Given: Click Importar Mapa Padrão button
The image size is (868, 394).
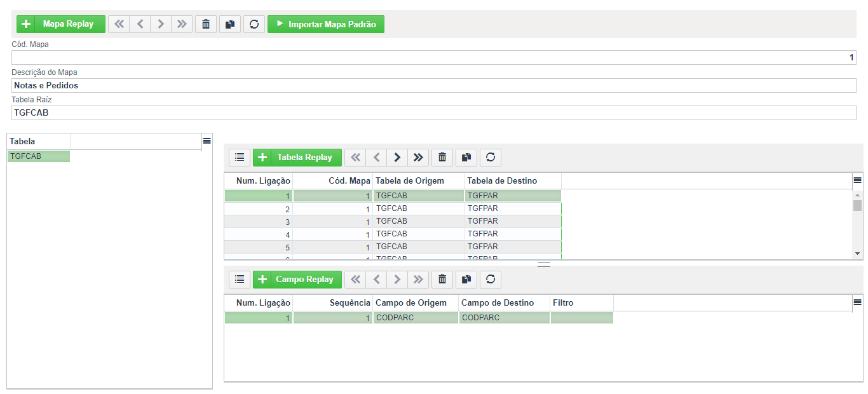Looking at the screenshot, I should [326, 24].
